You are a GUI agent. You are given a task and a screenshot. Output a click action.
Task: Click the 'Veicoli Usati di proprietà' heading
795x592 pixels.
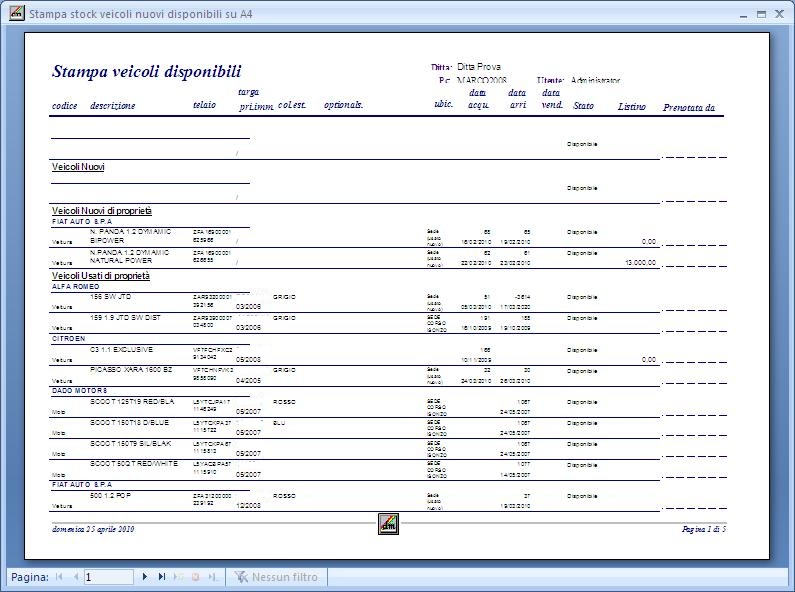tap(101, 276)
